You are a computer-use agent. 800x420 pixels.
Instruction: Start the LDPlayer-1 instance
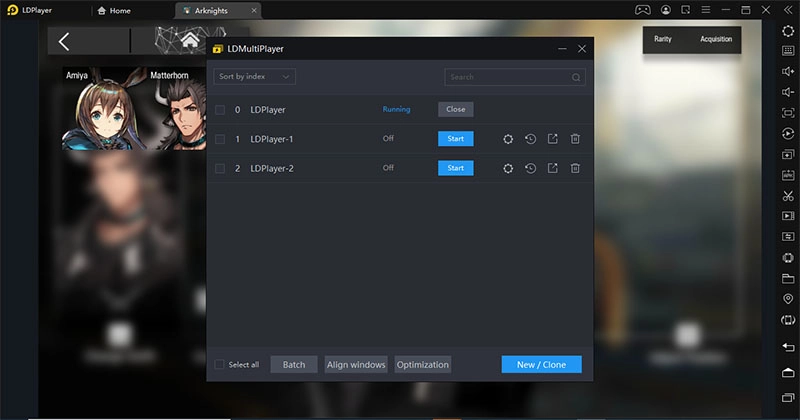tap(455, 139)
